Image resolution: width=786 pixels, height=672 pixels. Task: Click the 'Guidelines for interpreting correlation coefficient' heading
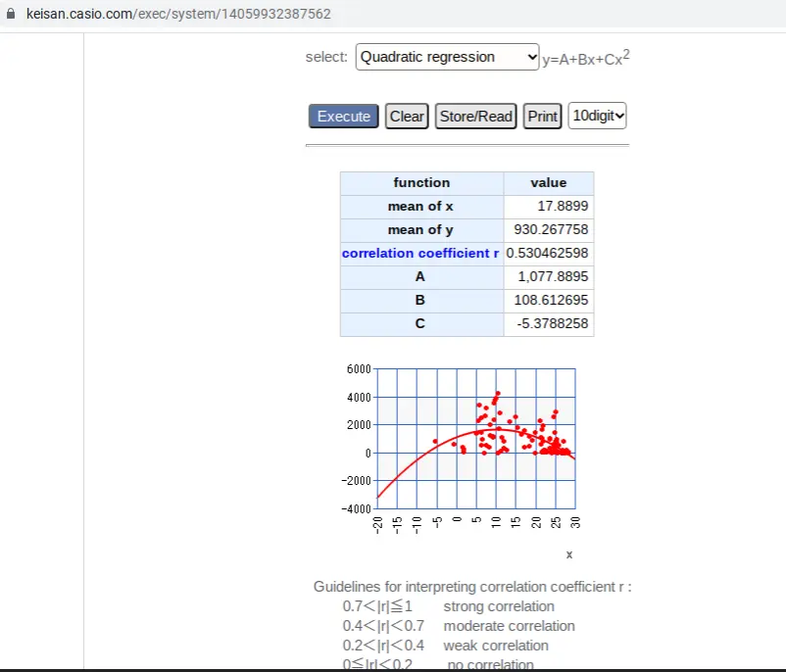(472, 587)
